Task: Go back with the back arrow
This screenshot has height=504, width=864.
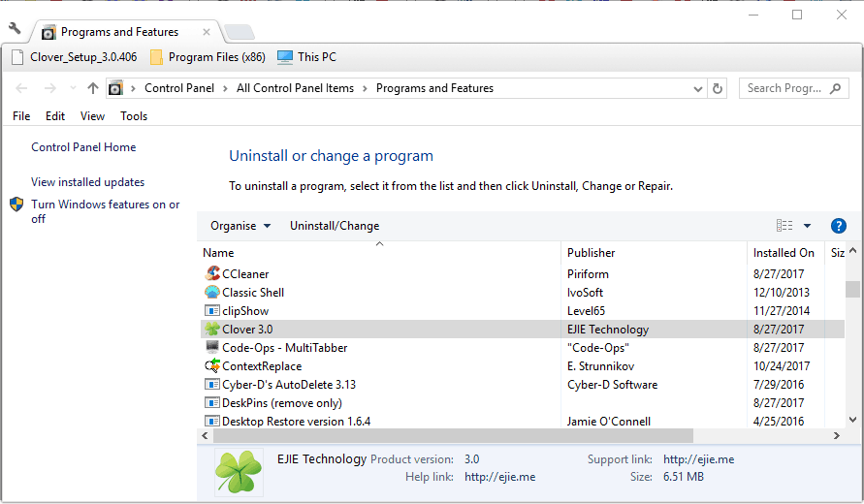Action: click(21, 88)
